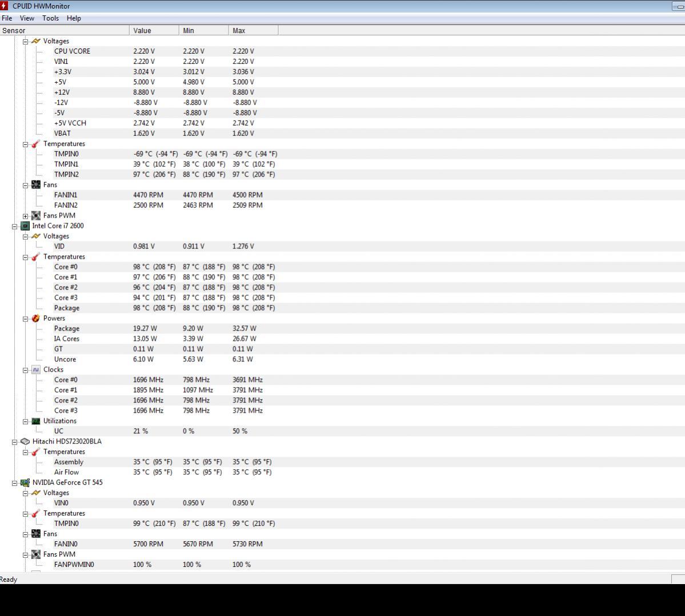Click the voltage icon above VID

(36, 236)
